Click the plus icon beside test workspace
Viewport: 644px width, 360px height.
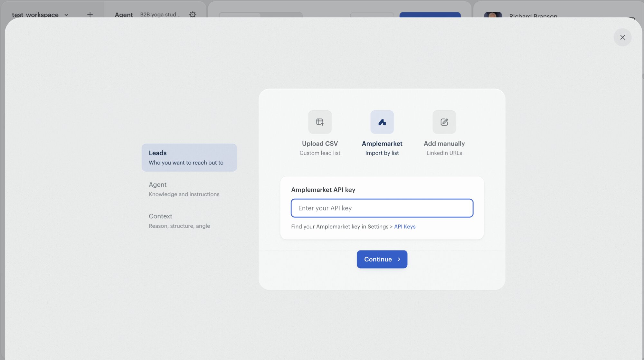coord(90,14)
